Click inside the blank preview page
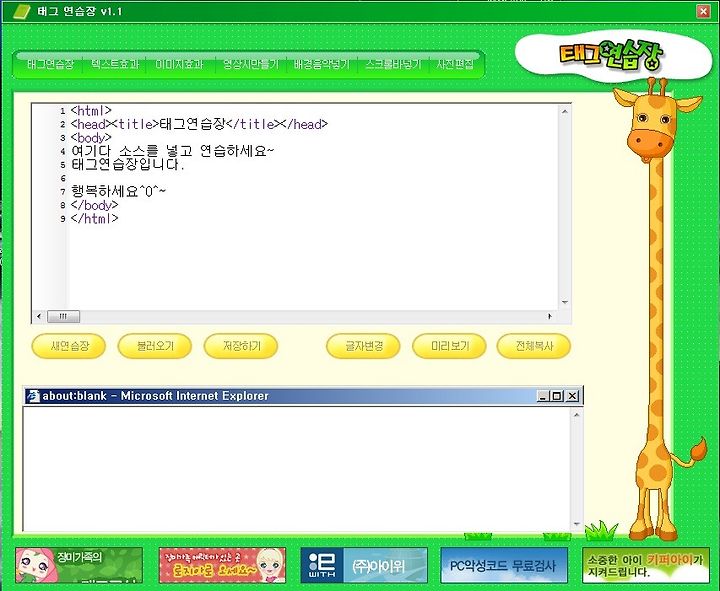Image resolution: width=720 pixels, height=591 pixels. tap(296, 468)
